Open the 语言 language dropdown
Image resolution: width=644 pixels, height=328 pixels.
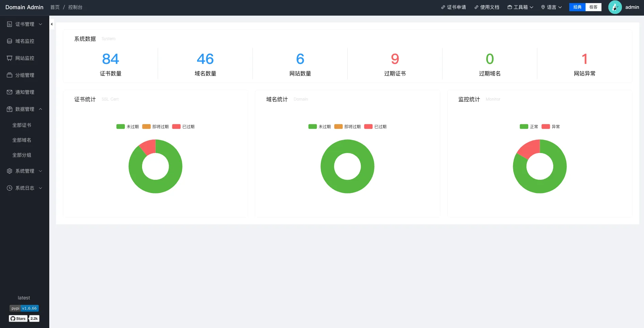pos(551,7)
